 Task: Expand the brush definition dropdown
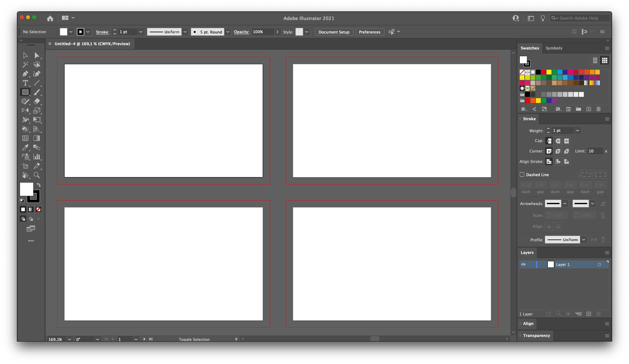(228, 32)
